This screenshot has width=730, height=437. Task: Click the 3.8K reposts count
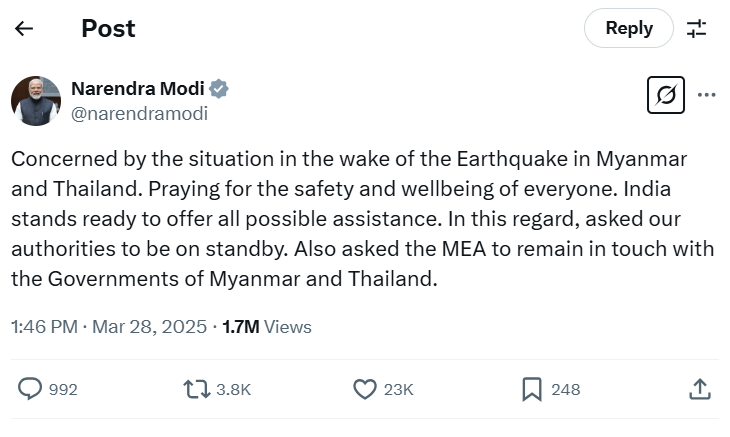[x=232, y=390]
